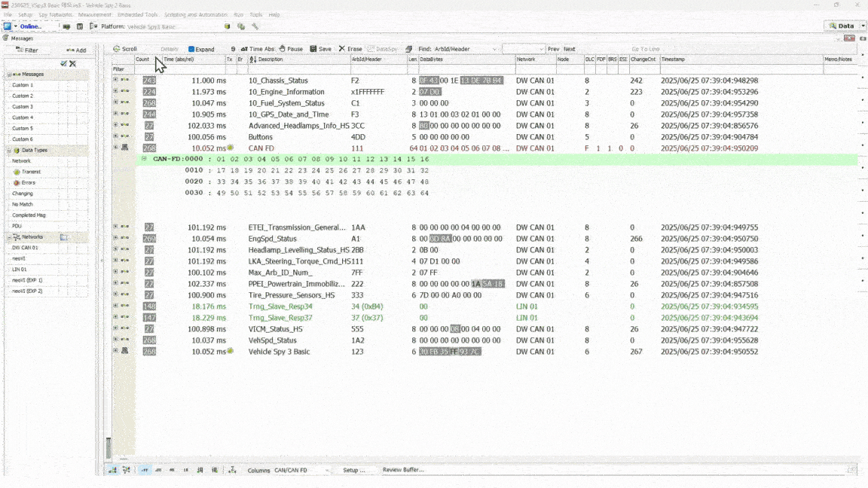This screenshot has width=868, height=488.
Task: Expand the 10_Chassis_Status message row
Action: pos(115,80)
